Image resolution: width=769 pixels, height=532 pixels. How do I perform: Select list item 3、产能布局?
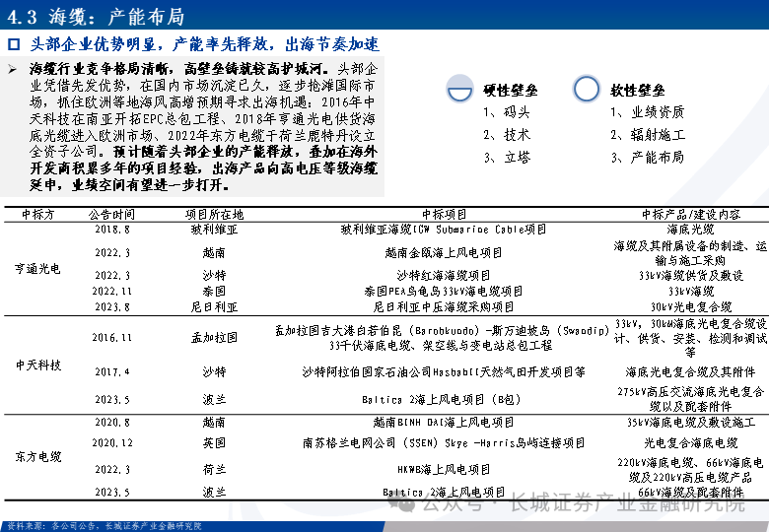click(648, 158)
